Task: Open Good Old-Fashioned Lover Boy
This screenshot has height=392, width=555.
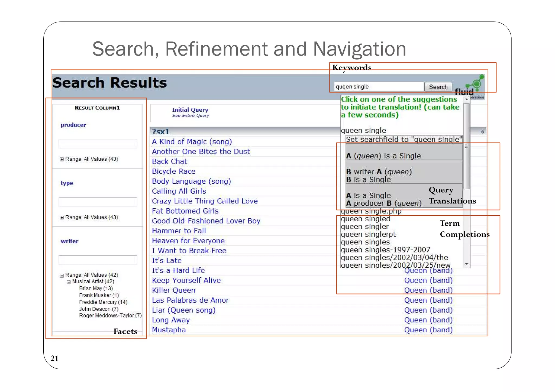Action: pos(206,221)
